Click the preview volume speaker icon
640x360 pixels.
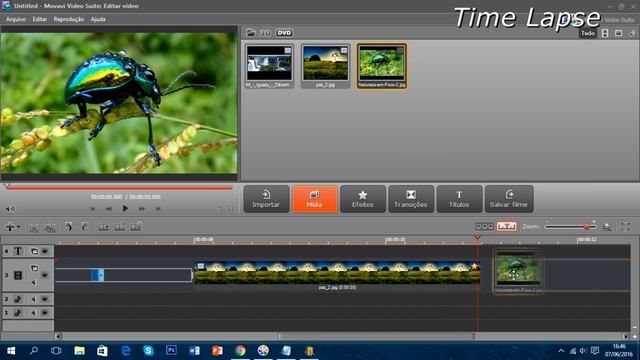click(x=10, y=209)
